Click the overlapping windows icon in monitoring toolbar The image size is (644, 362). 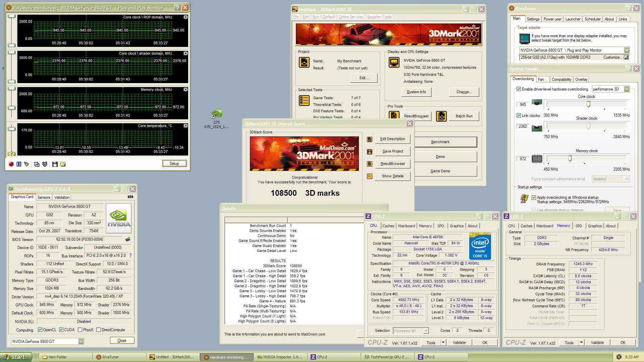point(37,164)
